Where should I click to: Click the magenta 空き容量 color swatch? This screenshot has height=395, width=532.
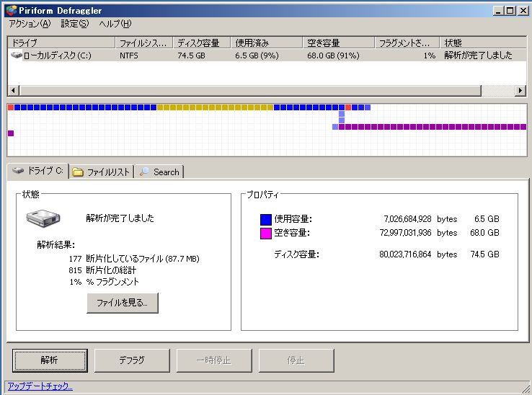point(266,234)
